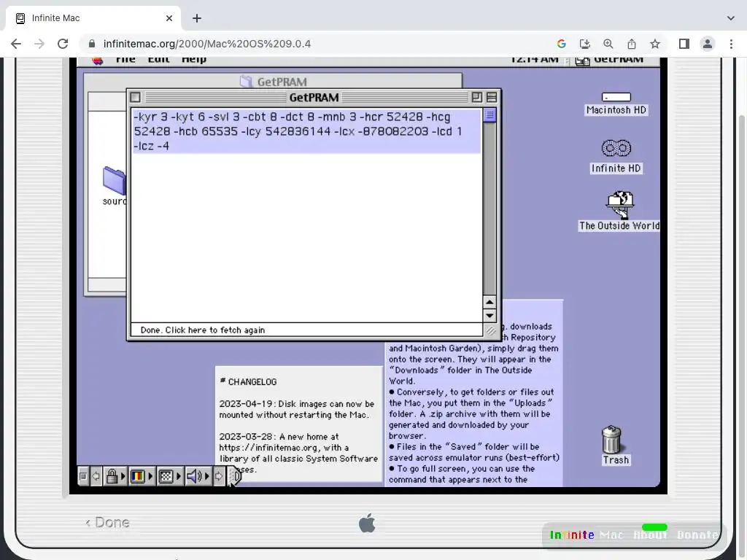Click the install app icon in address bar
This screenshot has height=560, width=747.
(x=584, y=44)
